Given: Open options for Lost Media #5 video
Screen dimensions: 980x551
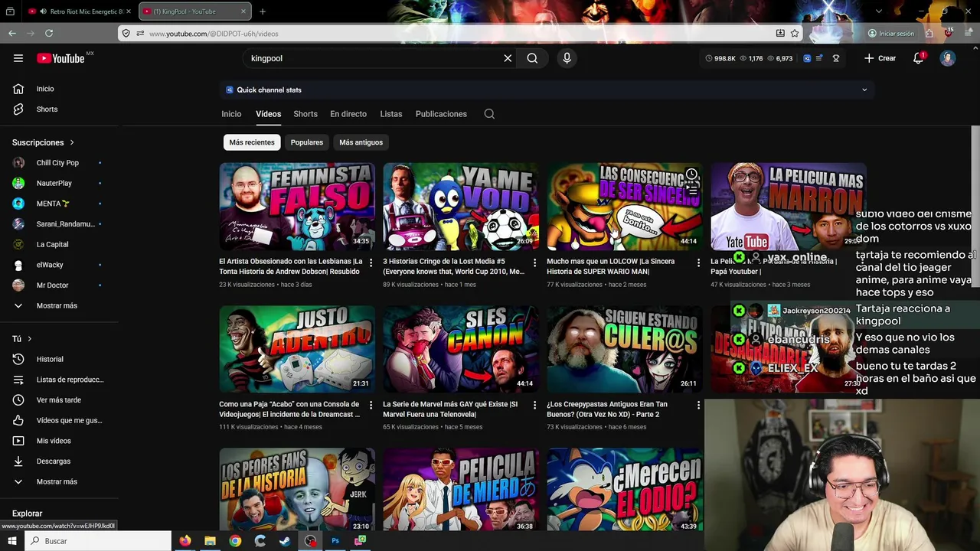Looking at the screenshot, I should click(534, 262).
